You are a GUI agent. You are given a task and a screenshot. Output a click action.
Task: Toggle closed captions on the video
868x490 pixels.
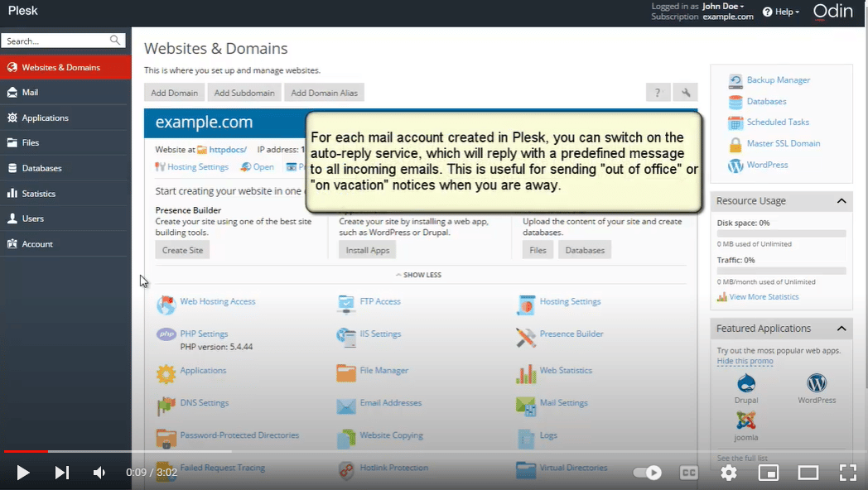pyautogui.click(x=688, y=473)
